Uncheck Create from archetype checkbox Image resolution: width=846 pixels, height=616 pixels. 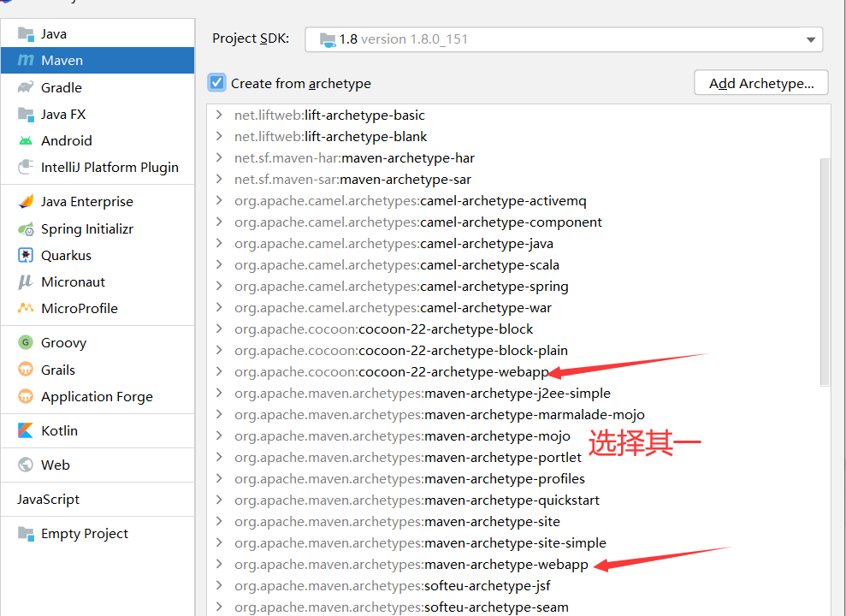[216, 83]
